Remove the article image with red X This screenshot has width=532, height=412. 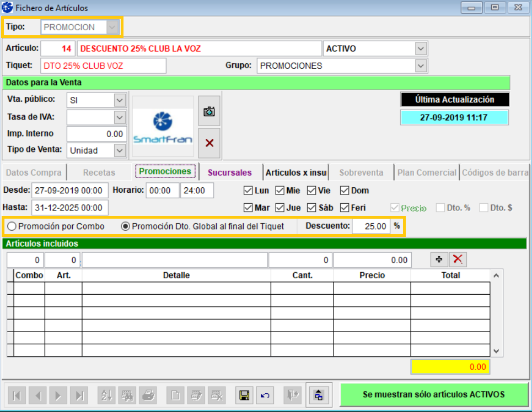click(209, 143)
